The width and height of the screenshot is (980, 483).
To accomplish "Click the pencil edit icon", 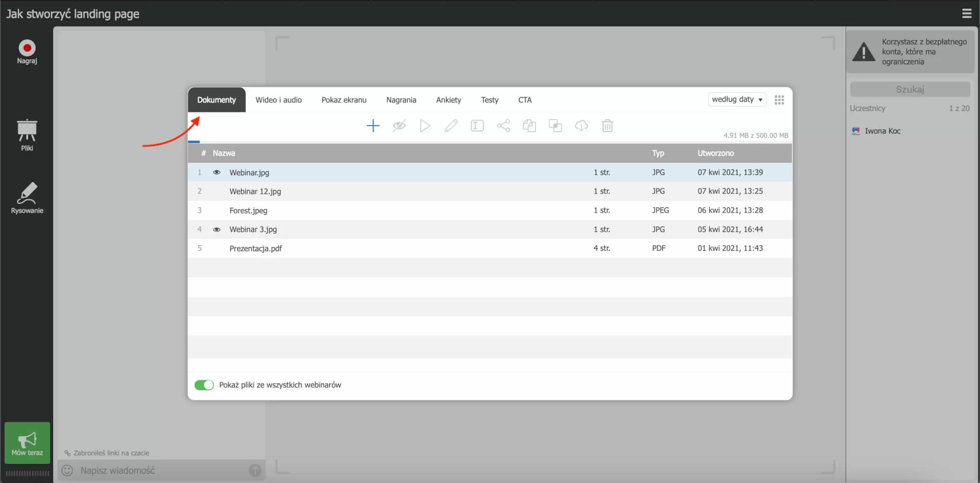I will coord(451,126).
